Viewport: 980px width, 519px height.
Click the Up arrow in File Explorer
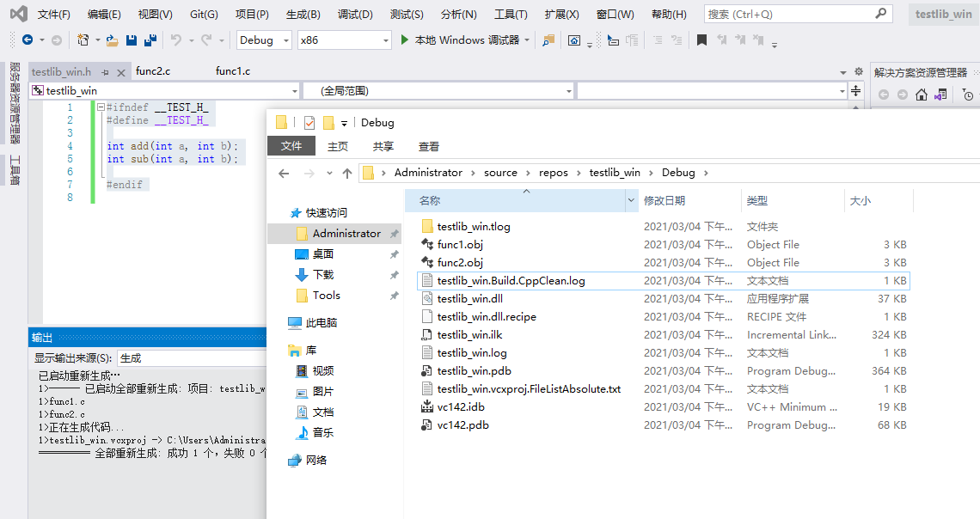(347, 173)
